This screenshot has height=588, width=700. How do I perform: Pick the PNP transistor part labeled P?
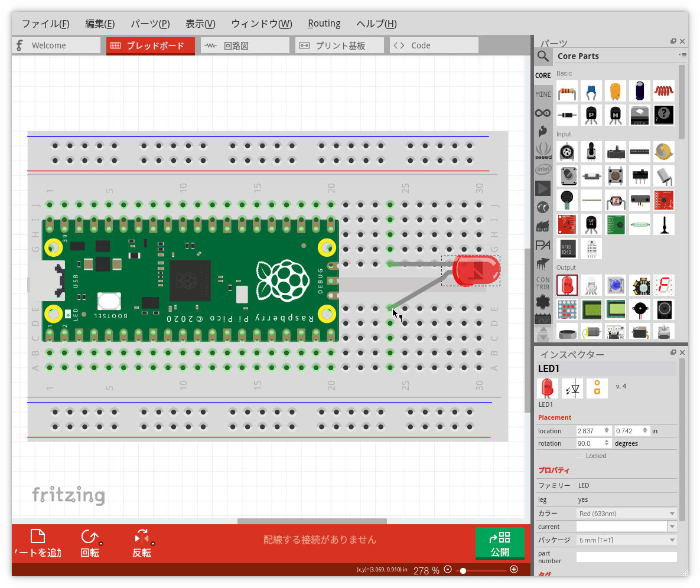tap(591, 115)
